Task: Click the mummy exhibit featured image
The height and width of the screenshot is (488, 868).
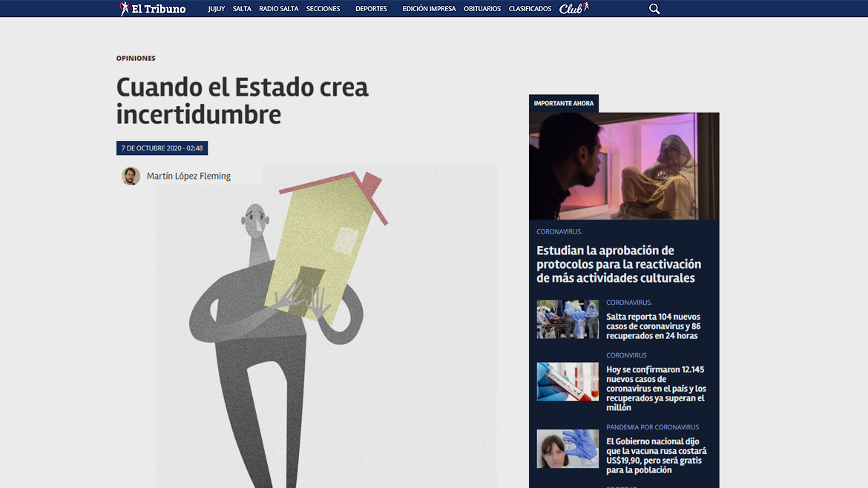Action: (624, 165)
